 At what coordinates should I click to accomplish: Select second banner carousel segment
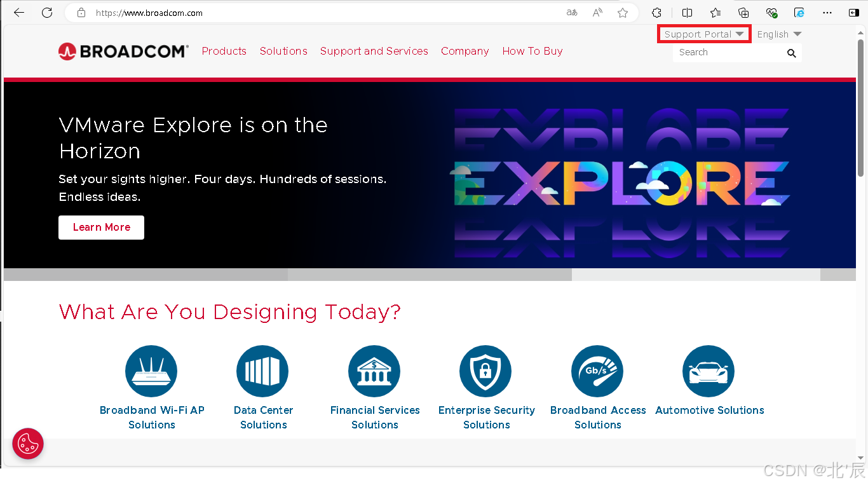tap(430, 275)
